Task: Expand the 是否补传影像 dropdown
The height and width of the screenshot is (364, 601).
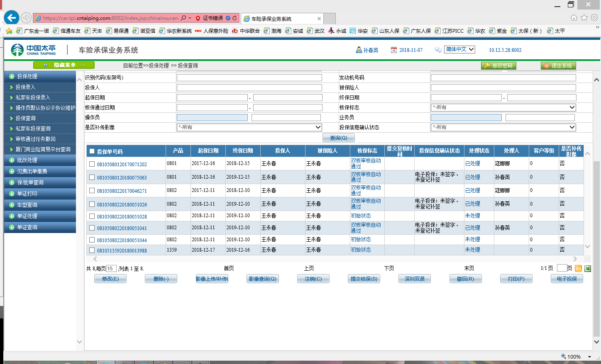Action: [x=249, y=127]
